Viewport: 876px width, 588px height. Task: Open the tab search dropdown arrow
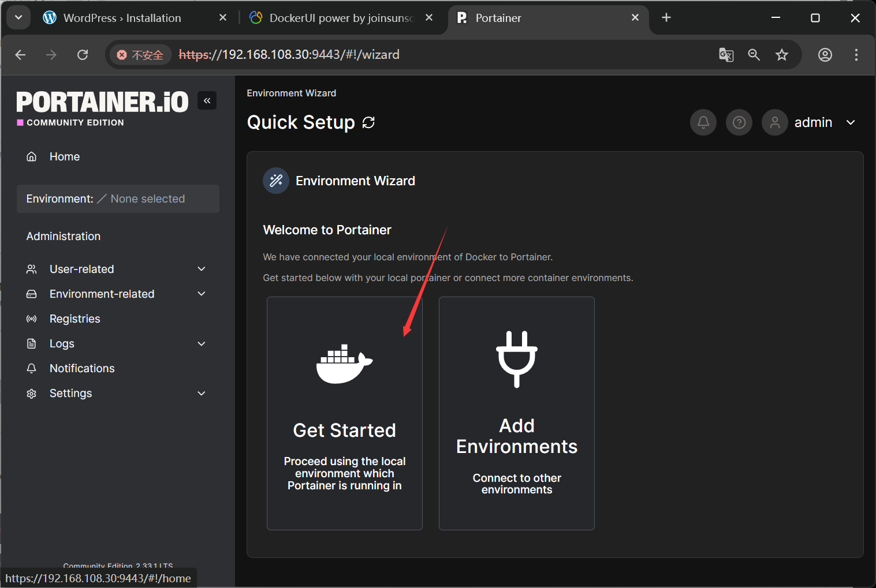[x=18, y=18]
